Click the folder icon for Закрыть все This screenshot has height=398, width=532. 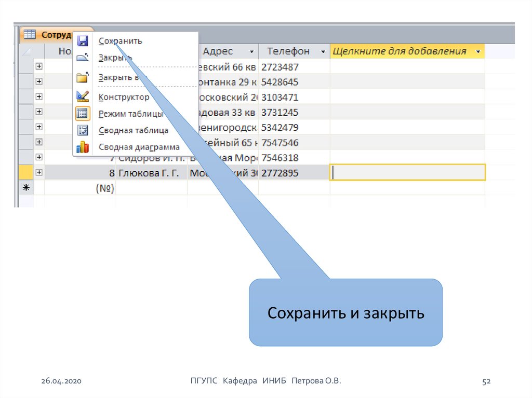(x=83, y=78)
